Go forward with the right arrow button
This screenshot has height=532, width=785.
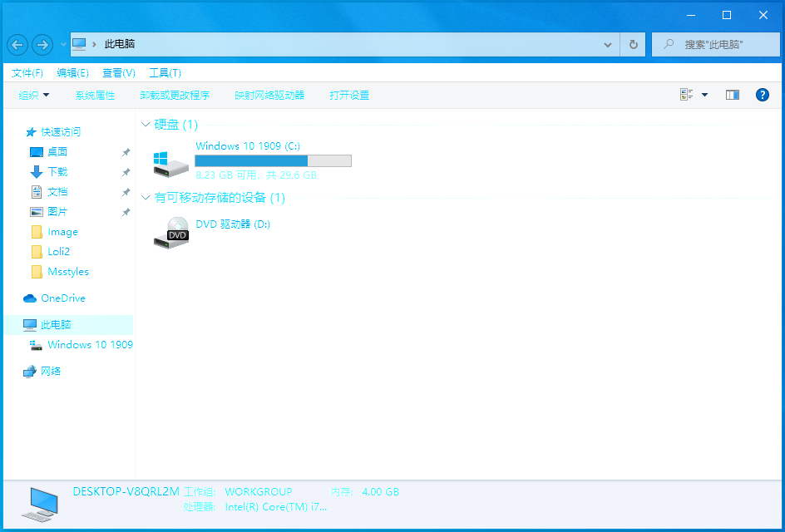[42, 45]
